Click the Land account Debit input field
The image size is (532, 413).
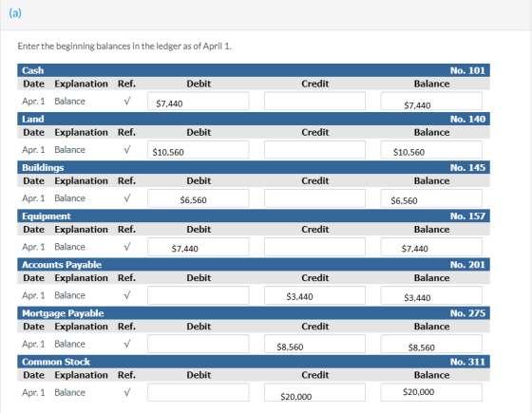click(199, 150)
